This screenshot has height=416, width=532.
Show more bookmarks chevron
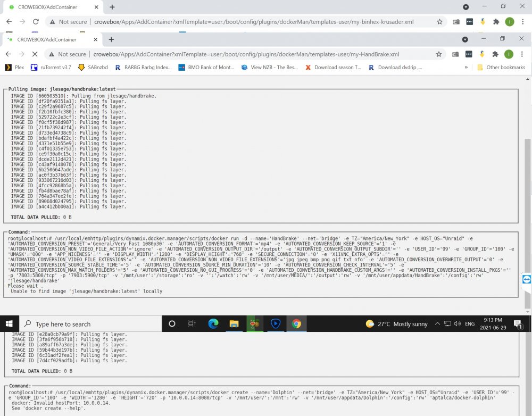tap(466, 67)
